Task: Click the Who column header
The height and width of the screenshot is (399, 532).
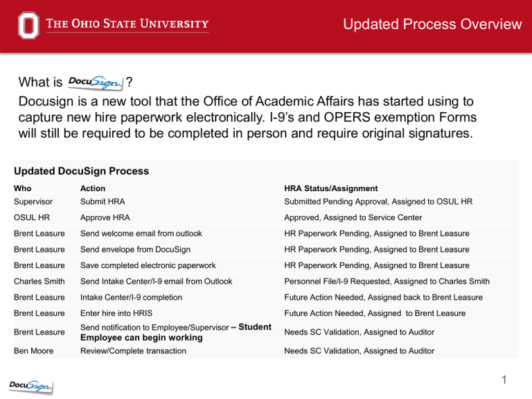Action: [22, 188]
